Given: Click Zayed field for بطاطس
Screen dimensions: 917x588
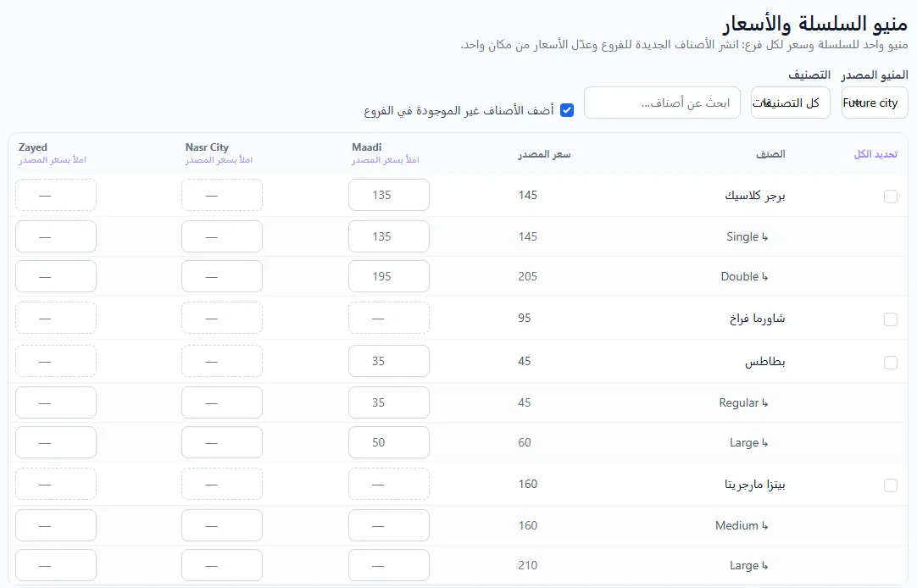Looking at the screenshot, I should [56, 361].
